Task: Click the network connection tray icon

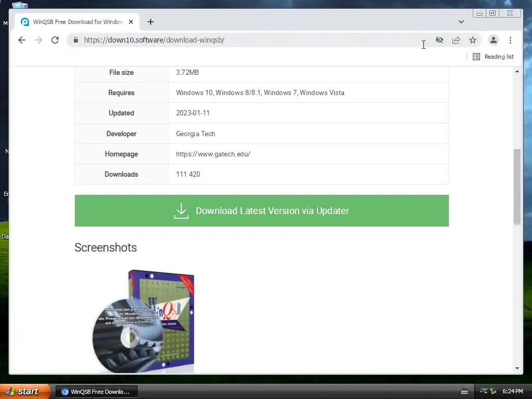Action: 484,391
